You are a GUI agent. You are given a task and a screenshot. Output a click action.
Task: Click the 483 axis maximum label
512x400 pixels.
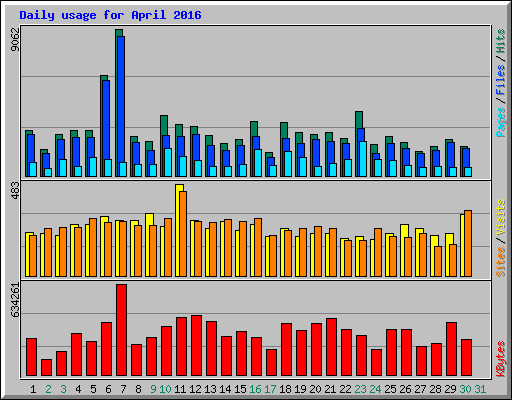pyautogui.click(x=15, y=191)
